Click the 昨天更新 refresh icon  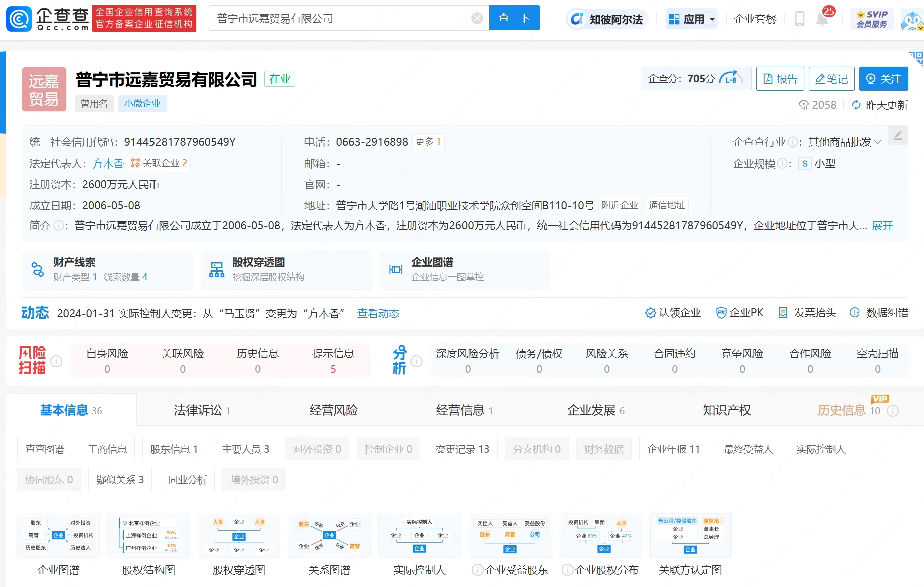(857, 105)
